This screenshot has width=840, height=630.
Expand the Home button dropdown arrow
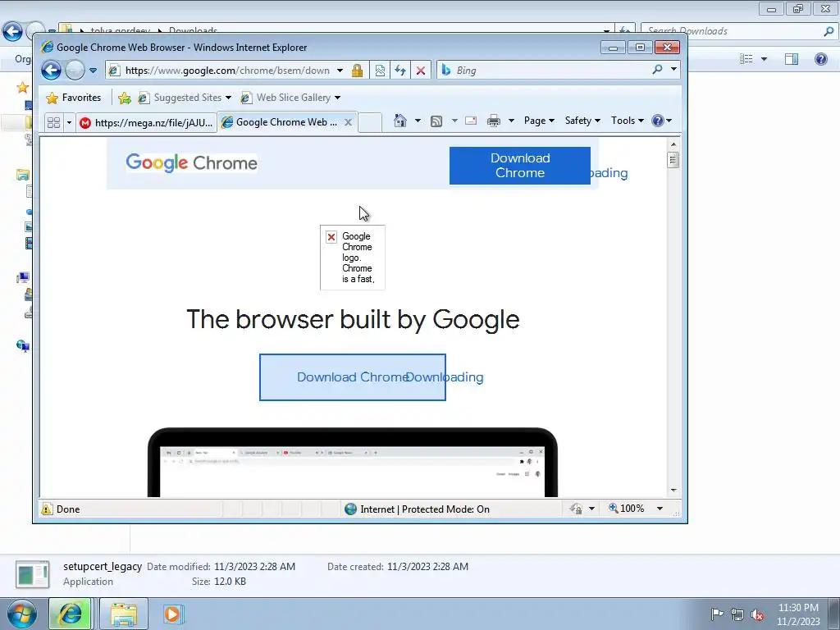(418, 121)
